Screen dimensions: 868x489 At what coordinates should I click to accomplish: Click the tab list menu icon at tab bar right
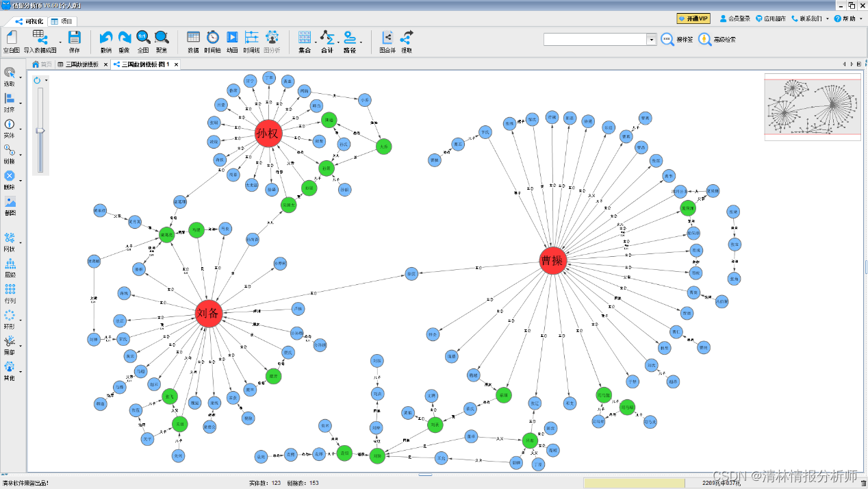pyautogui.click(x=858, y=64)
